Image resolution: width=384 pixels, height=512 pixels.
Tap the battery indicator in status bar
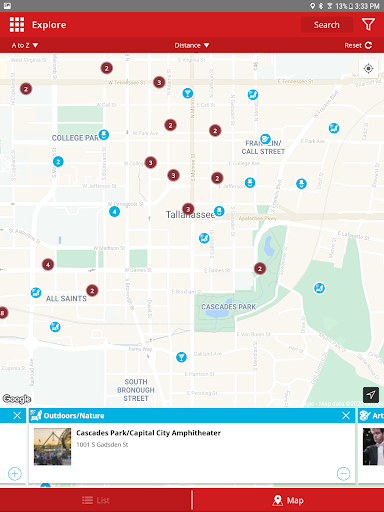click(x=351, y=6)
